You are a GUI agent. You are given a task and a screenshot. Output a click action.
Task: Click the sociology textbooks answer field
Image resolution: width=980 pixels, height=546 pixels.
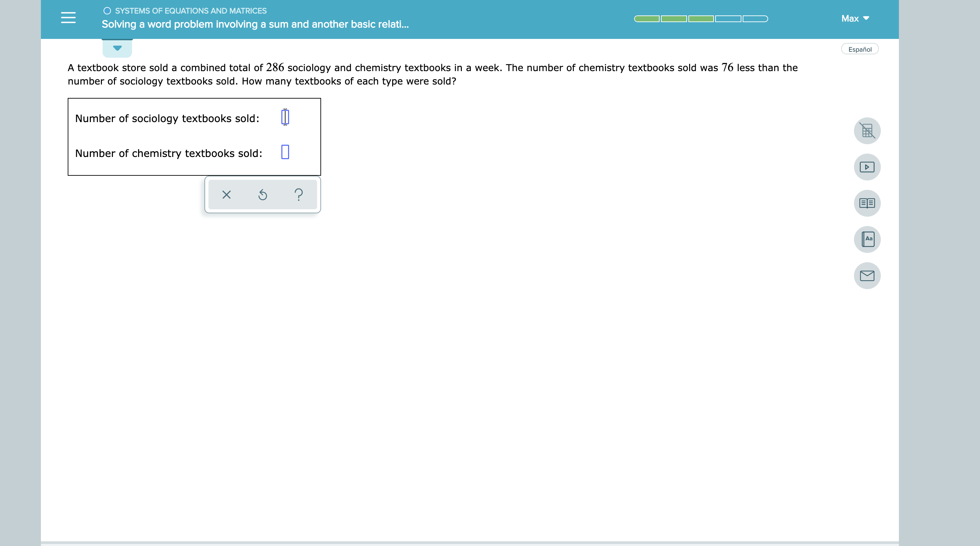285,117
